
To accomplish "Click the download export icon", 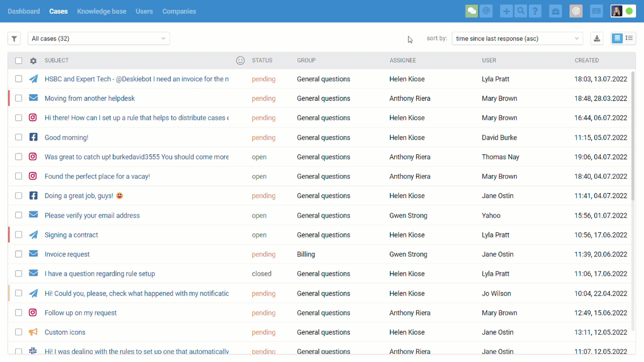I will [x=597, y=39].
